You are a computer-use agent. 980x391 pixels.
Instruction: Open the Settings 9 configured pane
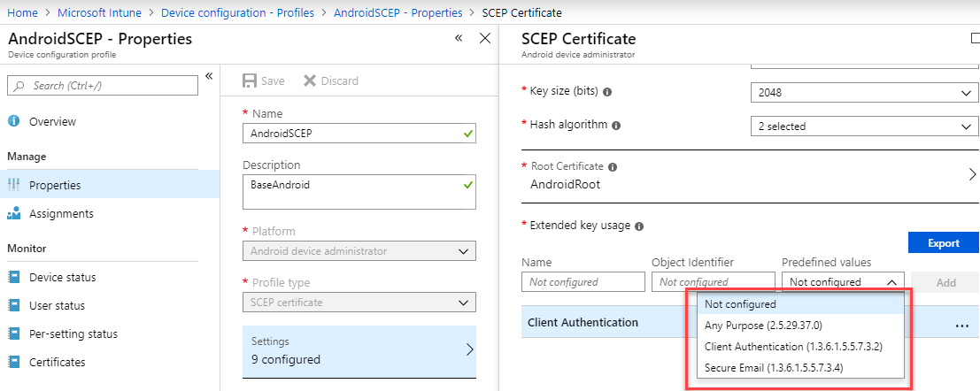(x=359, y=351)
